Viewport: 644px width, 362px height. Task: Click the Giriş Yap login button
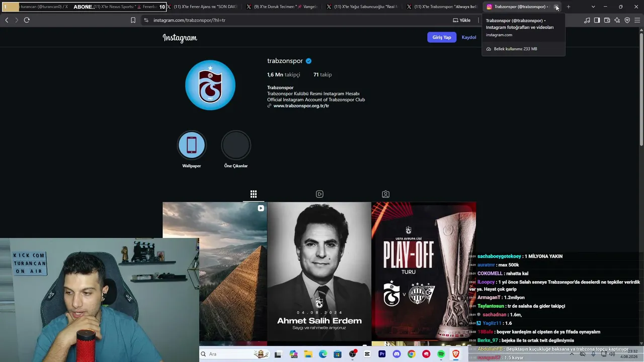tap(442, 37)
